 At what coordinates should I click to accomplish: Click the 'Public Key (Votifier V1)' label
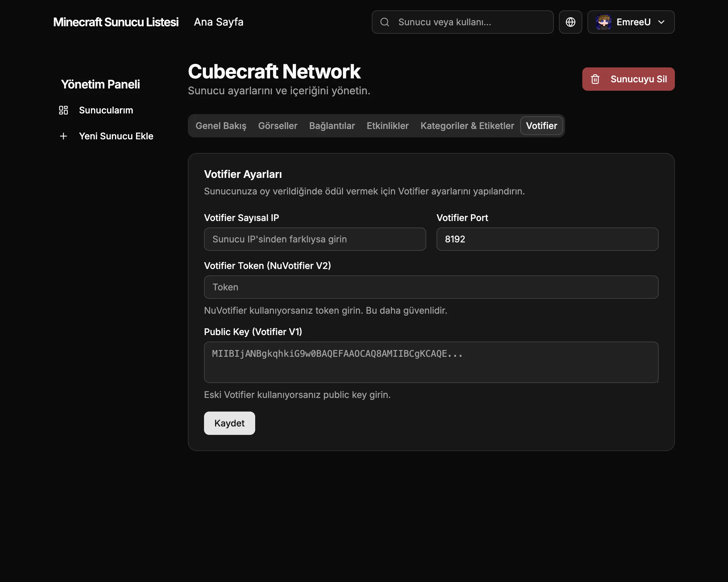253,332
